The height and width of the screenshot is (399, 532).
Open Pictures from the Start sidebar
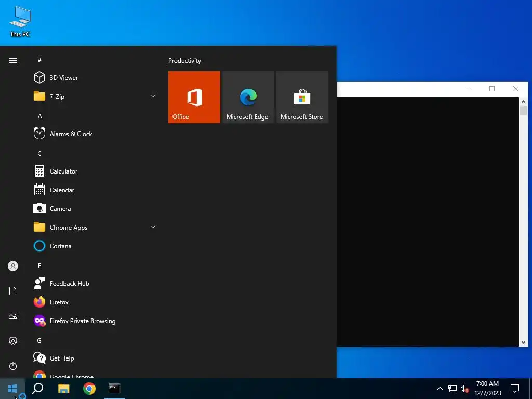(x=13, y=316)
